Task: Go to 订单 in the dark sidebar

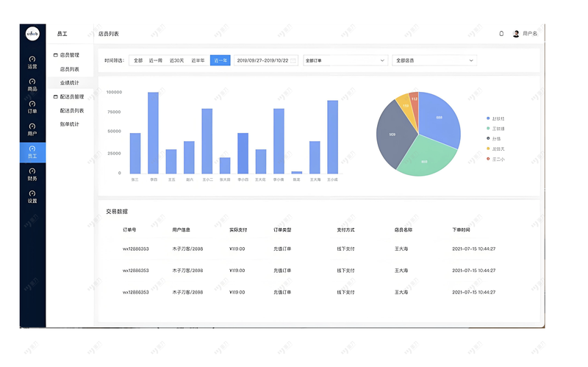Action: [32, 107]
